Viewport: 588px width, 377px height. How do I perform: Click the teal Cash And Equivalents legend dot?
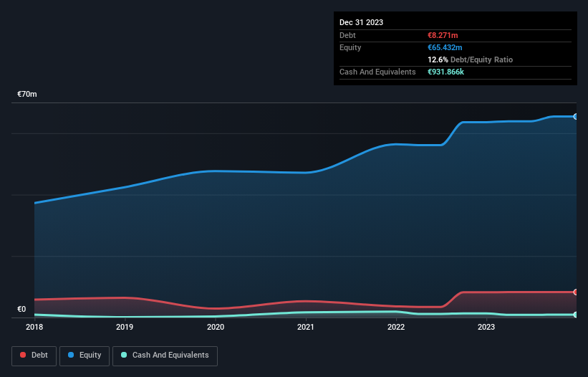click(x=124, y=355)
